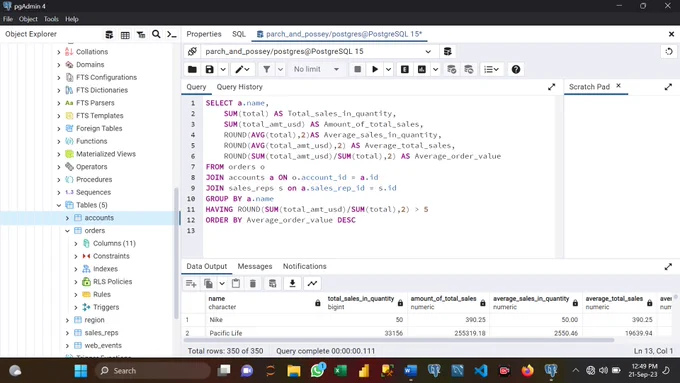Open the PSQL Tool terminal icon
The width and height of the screenshot is (680, 383).
click(x=172, y=34)
